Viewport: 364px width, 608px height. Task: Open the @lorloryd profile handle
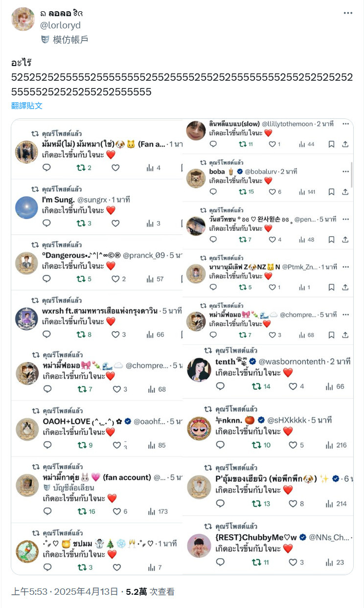click(x=60, y=25)
